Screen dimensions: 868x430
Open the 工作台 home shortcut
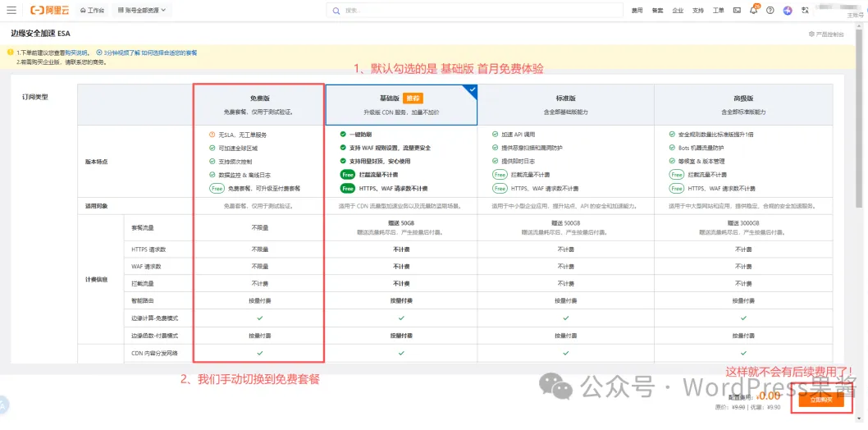point(92,10)
